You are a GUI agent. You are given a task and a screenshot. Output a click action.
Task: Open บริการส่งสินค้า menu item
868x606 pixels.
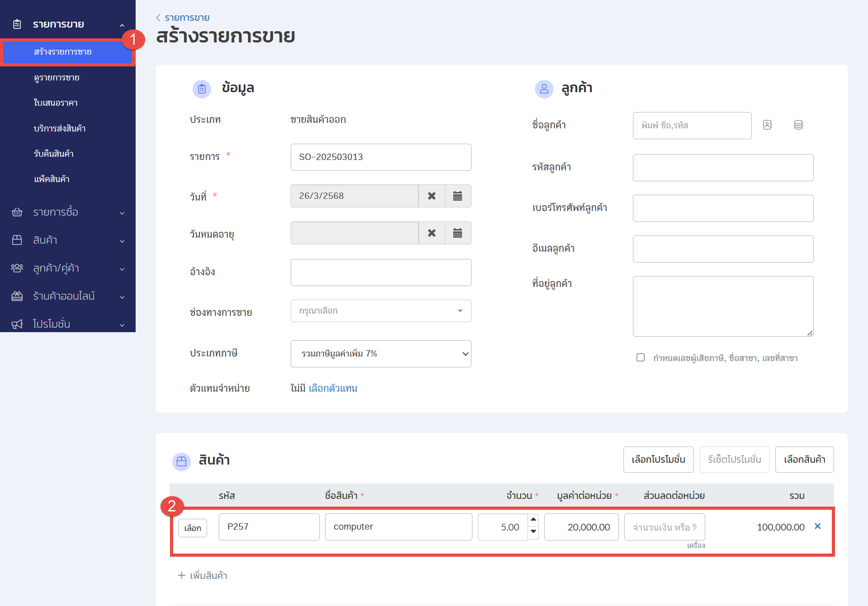tap(60, 128)
